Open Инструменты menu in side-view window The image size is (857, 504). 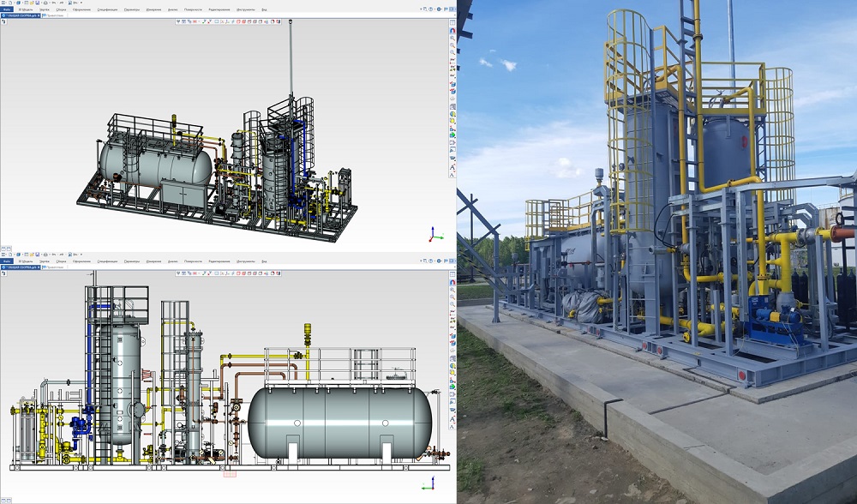click(x=243, y=261)
